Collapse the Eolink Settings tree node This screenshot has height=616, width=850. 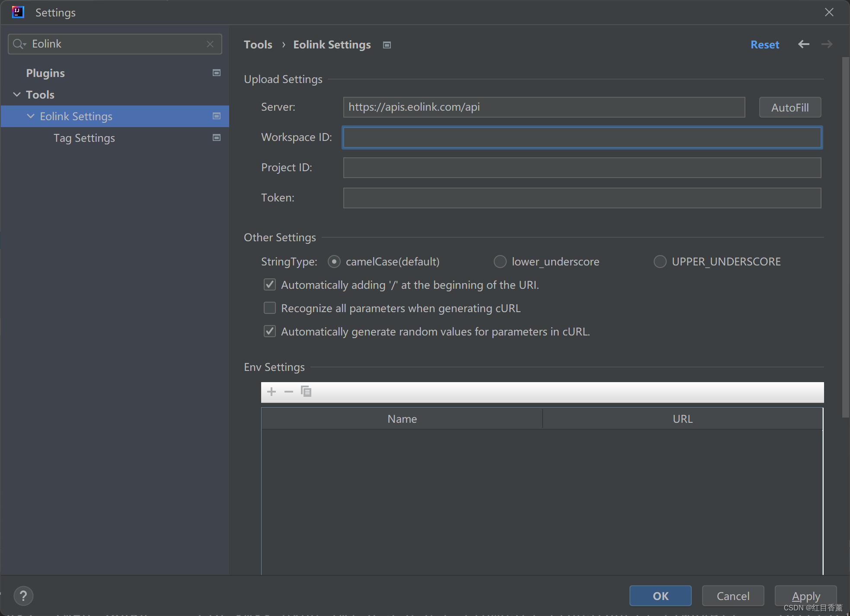tap(30, 116)
